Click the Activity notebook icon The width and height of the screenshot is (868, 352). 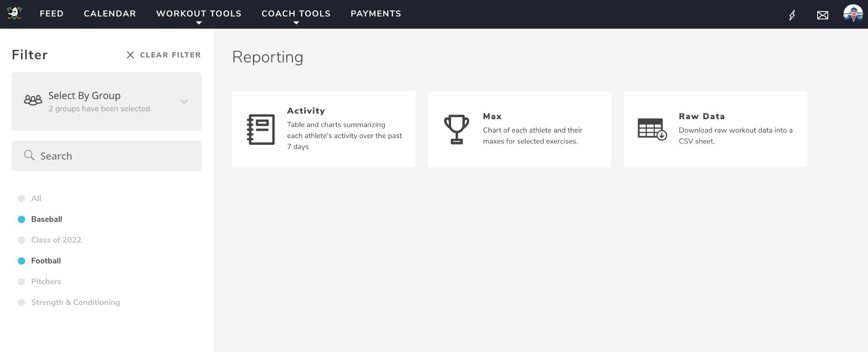[261, 129]
